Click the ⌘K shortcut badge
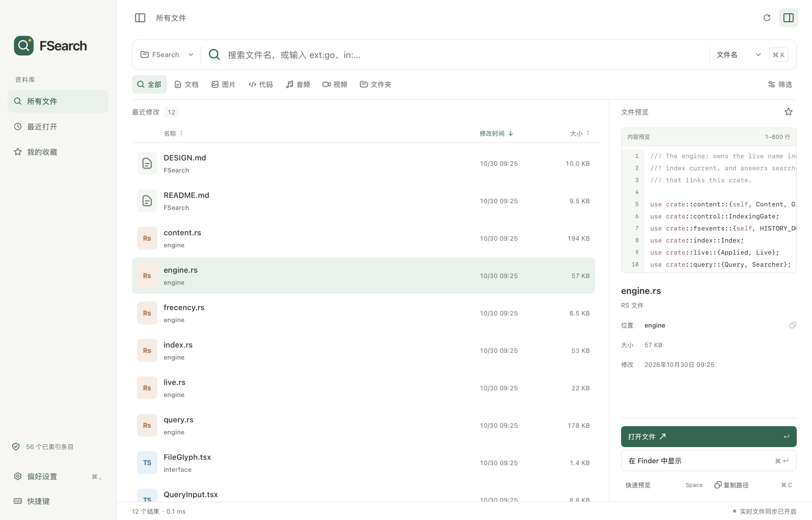The height and width of the screenshot is (520, 812). 779,55
